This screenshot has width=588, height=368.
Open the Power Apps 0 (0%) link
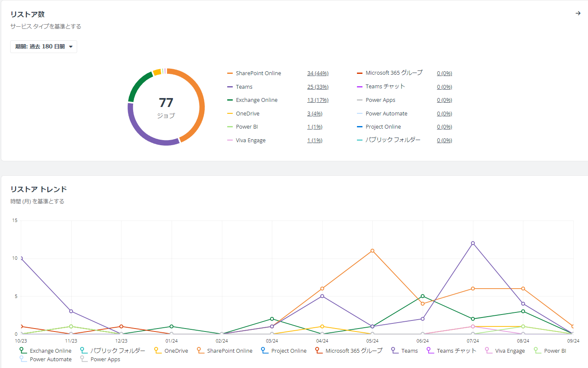445,100
